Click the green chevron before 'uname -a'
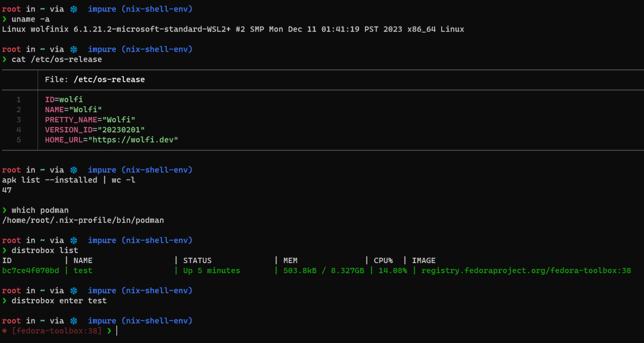Viewport: 644px width, 343px height. (4, 19)
